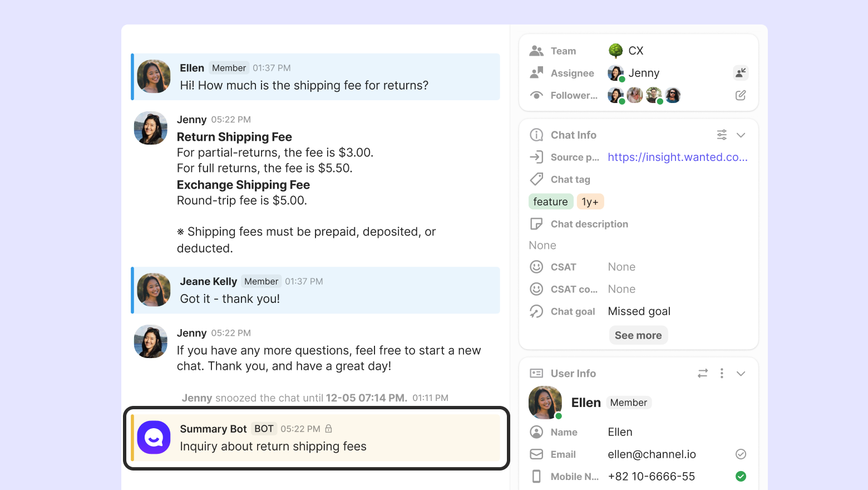Viewport: 868px width, 490px height.
Task: Collapse the Chat Info section chevron
Action: pyautogui.click(x=741, y=135)
